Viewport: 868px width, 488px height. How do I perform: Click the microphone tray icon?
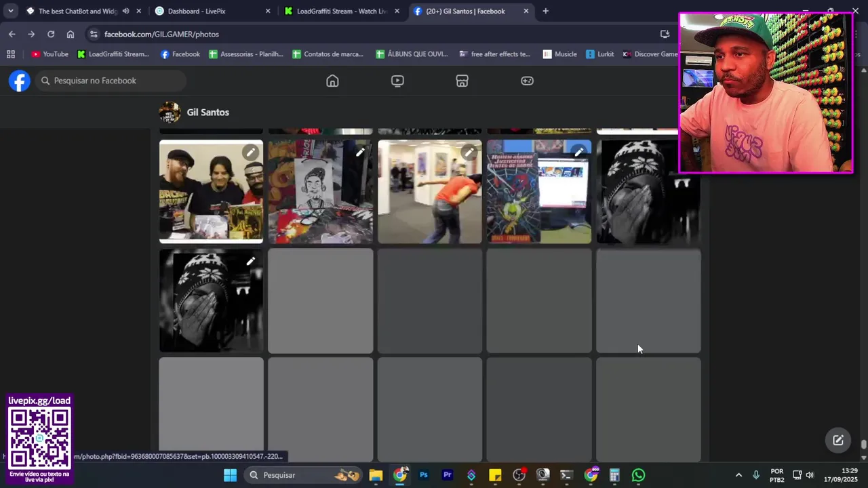(x=756, y=475)
